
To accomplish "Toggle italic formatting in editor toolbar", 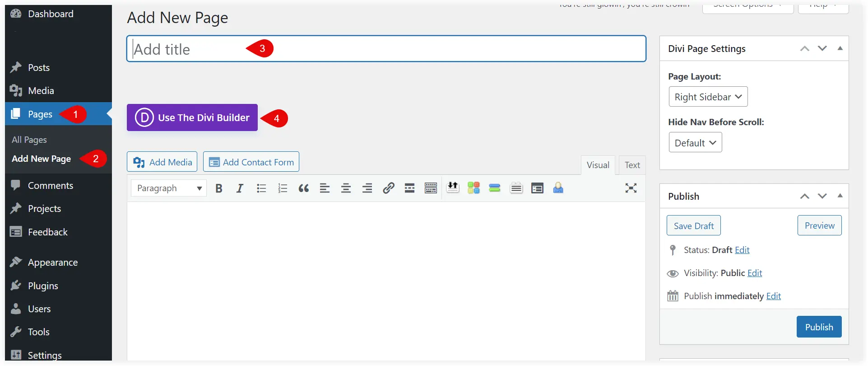I will click(240, 188).
